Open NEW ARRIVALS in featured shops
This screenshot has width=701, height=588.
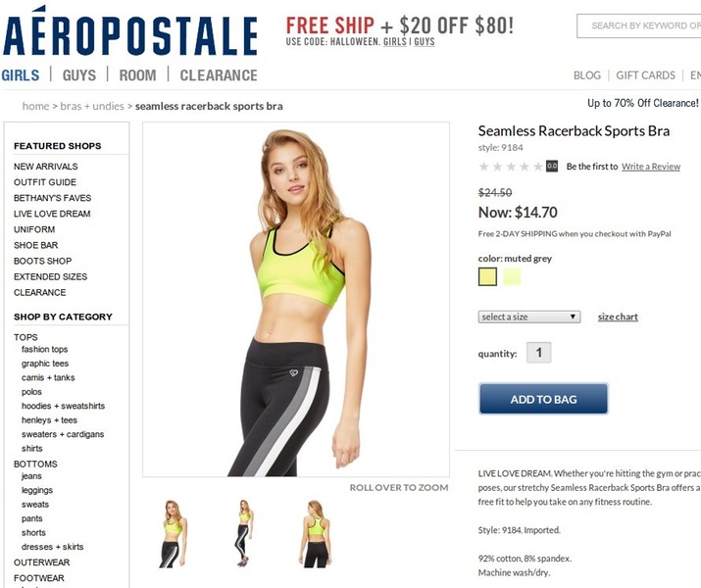[46, 167]
